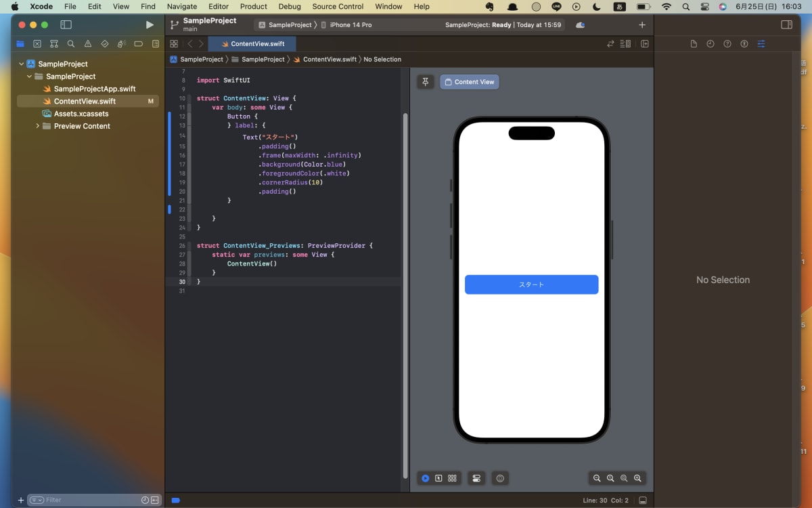Pin the preview canvas
Screen dimensions: 812x508
point(426,82)
